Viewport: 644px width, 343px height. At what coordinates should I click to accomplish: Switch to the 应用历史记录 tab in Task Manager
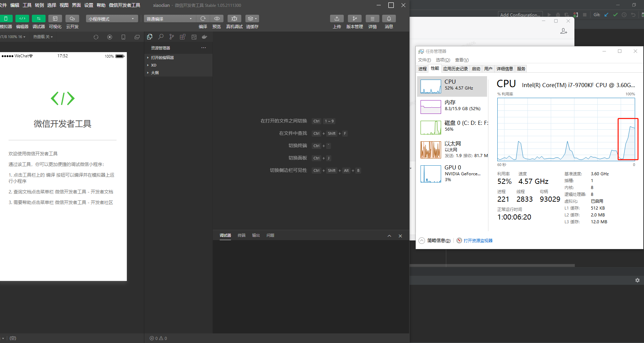click(x=455, y=69)
